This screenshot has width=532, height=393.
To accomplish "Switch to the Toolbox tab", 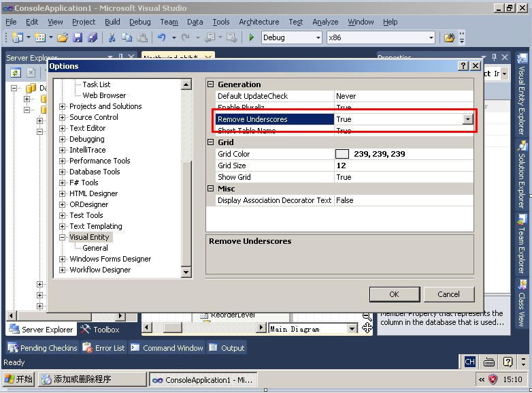I will click(100, 330).
